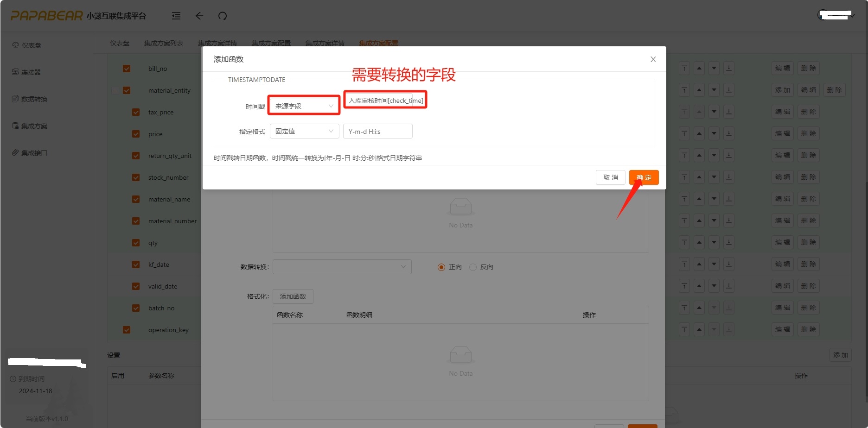Open 集成接口 in the left sidebar
Screen dimensions: 868x428
click(x=34, y=153)
